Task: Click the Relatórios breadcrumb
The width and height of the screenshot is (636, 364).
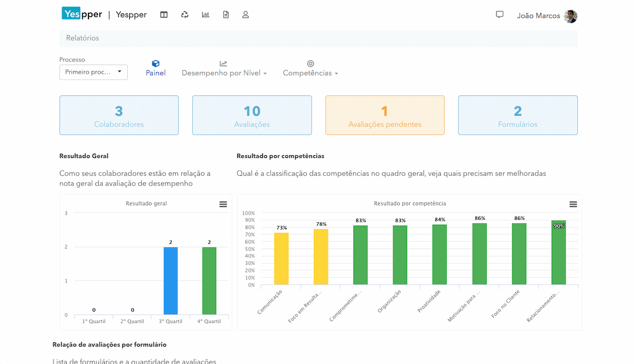Action: pos(83,38)
